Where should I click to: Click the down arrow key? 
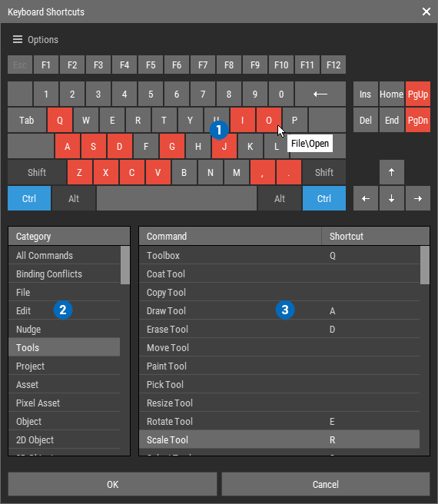[x=391, y=198]
